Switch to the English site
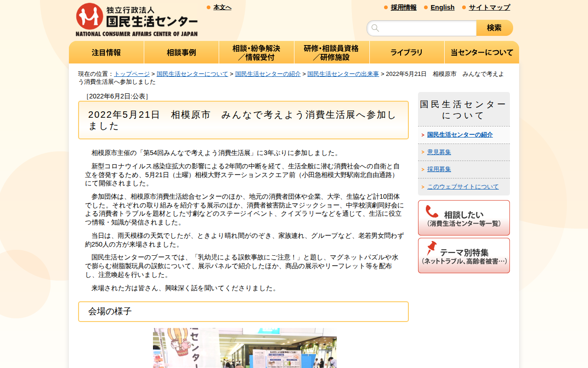The image size is (588, 368). coord(442,7)
